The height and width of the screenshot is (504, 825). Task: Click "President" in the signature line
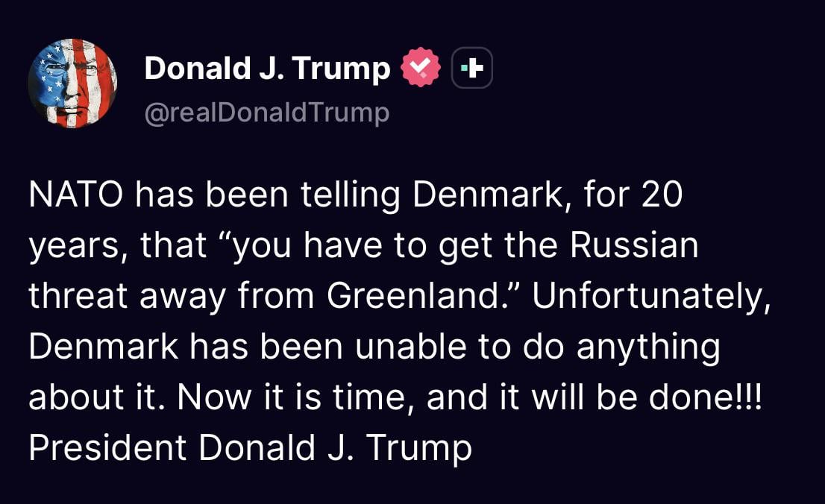[x=107, y=447]
